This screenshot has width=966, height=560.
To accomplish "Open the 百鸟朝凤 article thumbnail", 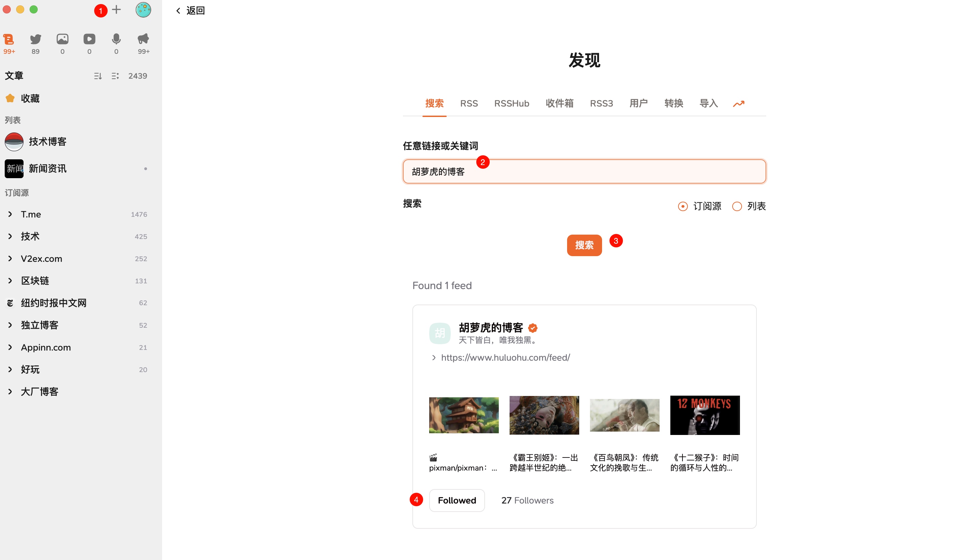I will click(625, 415).
